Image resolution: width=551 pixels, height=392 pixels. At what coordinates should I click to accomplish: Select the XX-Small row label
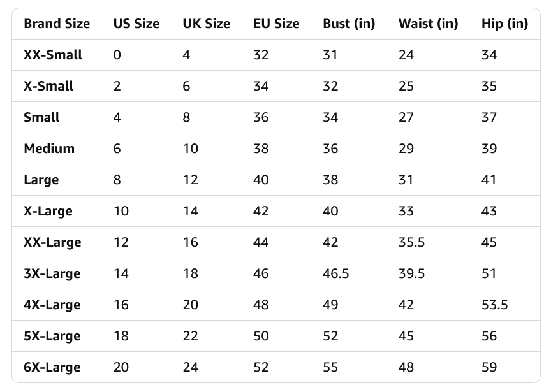point(53,55)
